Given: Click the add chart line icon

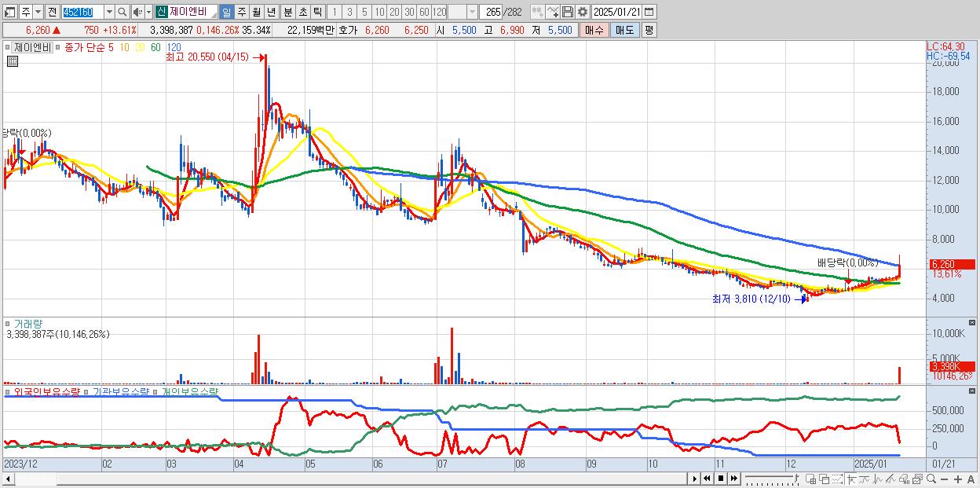Looking at the screenshot, I should (553, 12).
